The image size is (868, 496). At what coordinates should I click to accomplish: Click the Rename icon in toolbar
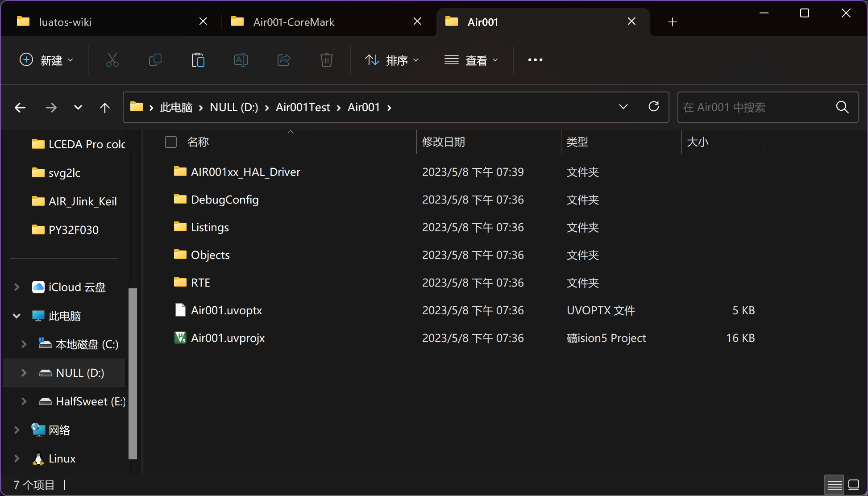tap(241, 60)
